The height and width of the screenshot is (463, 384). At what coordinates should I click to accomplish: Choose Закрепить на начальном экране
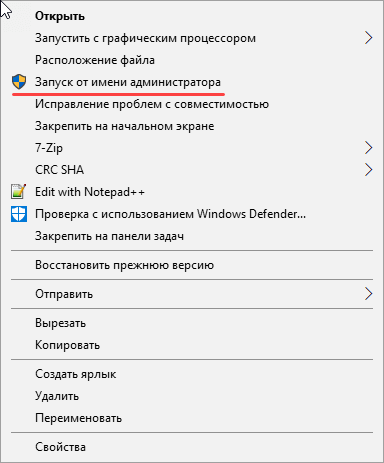(x=192, y=126)
